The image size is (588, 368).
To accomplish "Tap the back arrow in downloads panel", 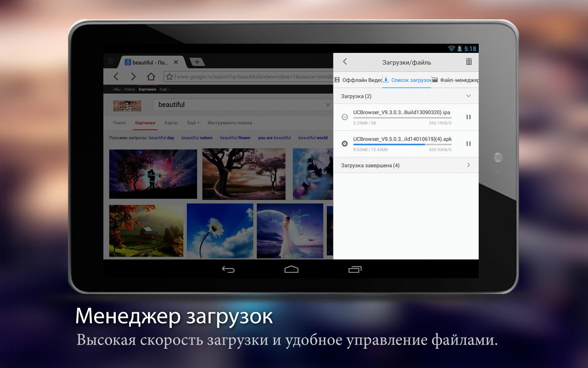I will (x=345, y=62).
